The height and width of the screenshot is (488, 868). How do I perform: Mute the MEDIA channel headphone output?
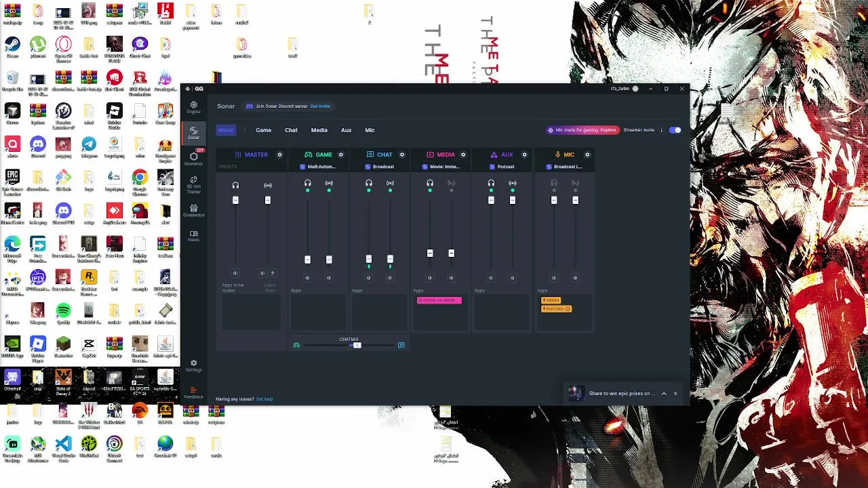point(429,278)
